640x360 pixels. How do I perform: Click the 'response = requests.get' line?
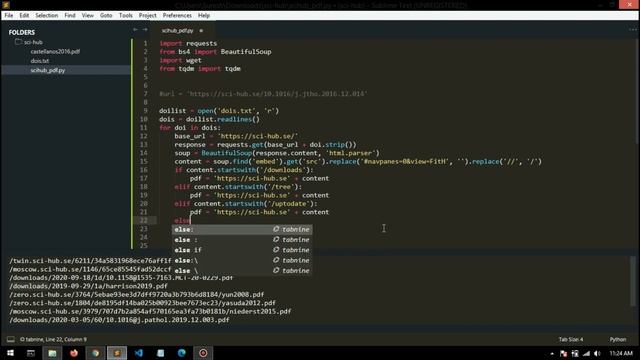265,144
